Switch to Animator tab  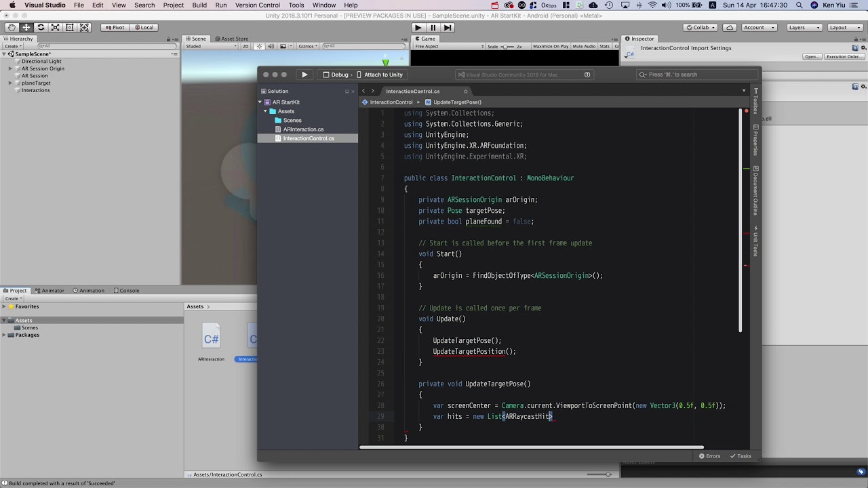coord(49,290)
